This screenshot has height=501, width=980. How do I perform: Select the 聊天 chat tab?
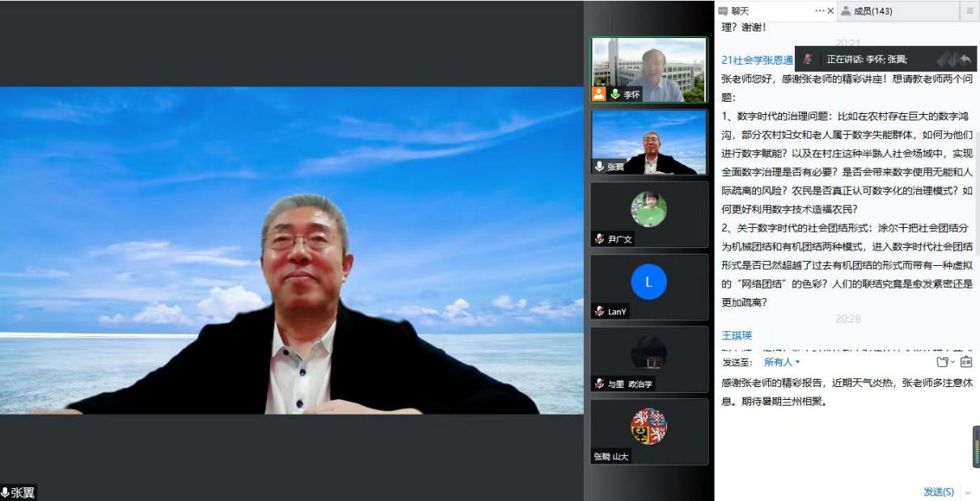[739, 11]
